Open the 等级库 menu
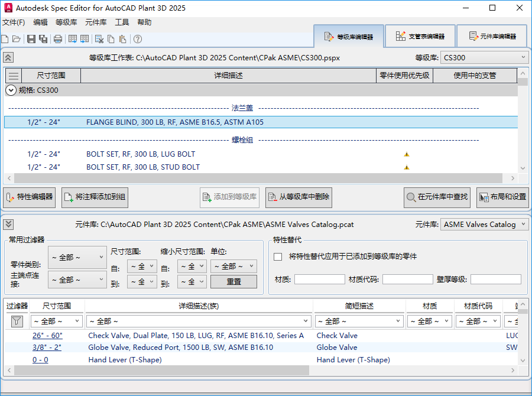This screenshot has width=532, height=396. tap(66, 22)
